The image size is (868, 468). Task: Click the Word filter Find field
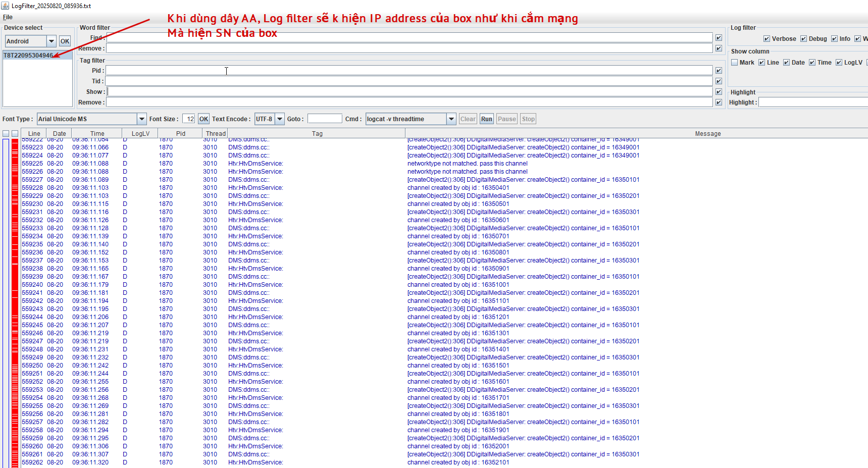(x=410, y=38)
